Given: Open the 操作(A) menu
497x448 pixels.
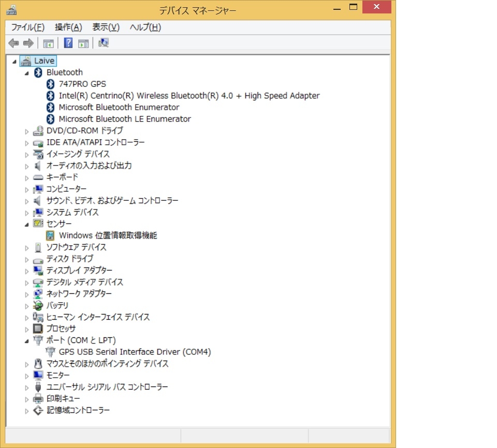Looking at the screenshot, I should 68,27.
